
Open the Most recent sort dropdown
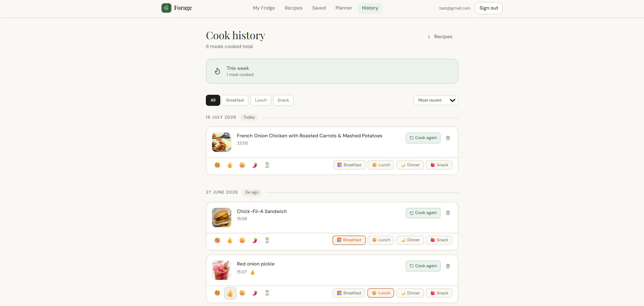click(x=436, y=100)
